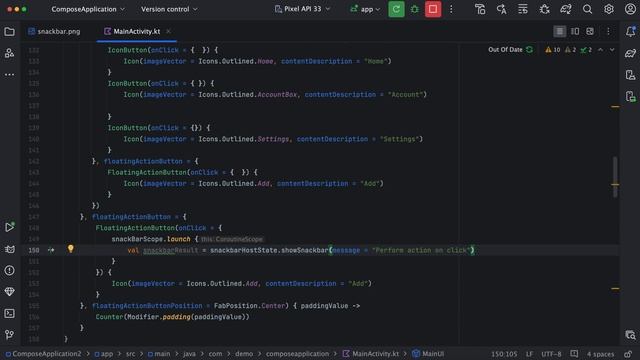Viewport: 640px width, 360px height.
Task: Open Device File Explorer in right sidebar
Action: pyautogui.click(x=630, y=75)
